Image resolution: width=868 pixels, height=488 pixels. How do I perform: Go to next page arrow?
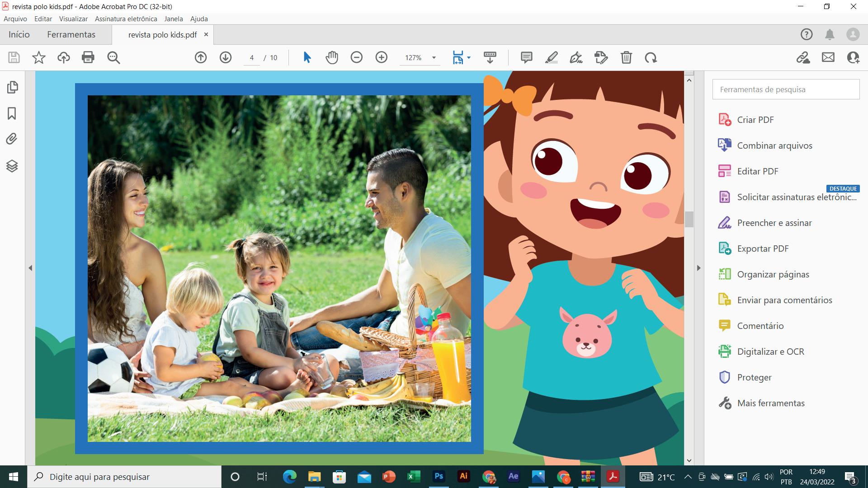point(226,57)
